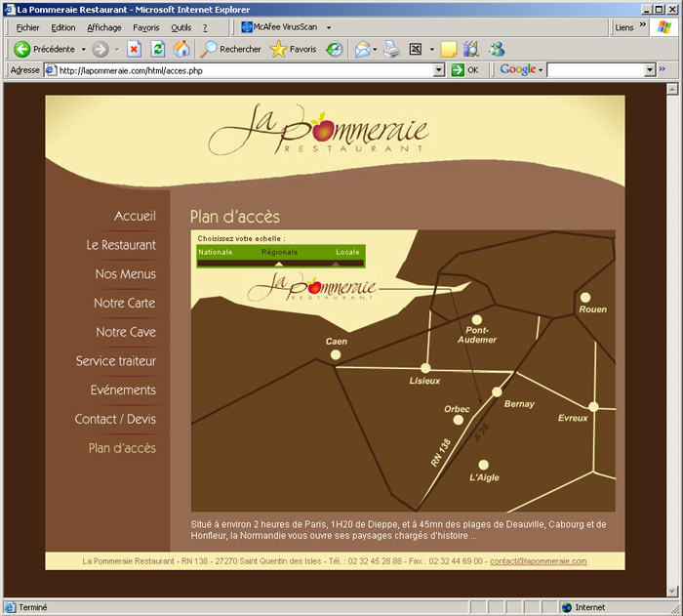This screenshot has width=683, height=616.
Task: Click the Messenger icon in the toolbar
Action: pos(498,49)
